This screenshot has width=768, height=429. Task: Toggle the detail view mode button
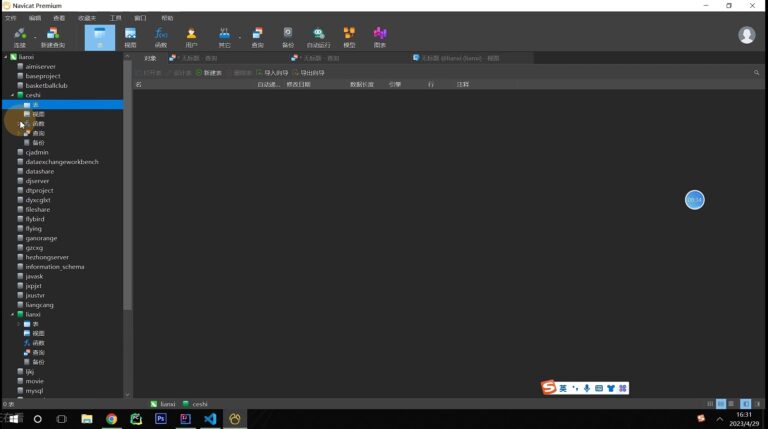(721, 404)
